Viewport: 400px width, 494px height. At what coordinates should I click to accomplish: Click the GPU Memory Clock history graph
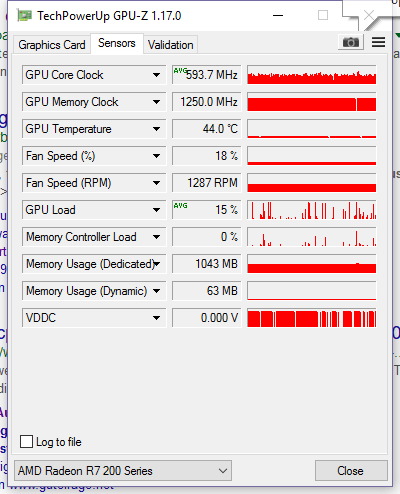[312, 102]
